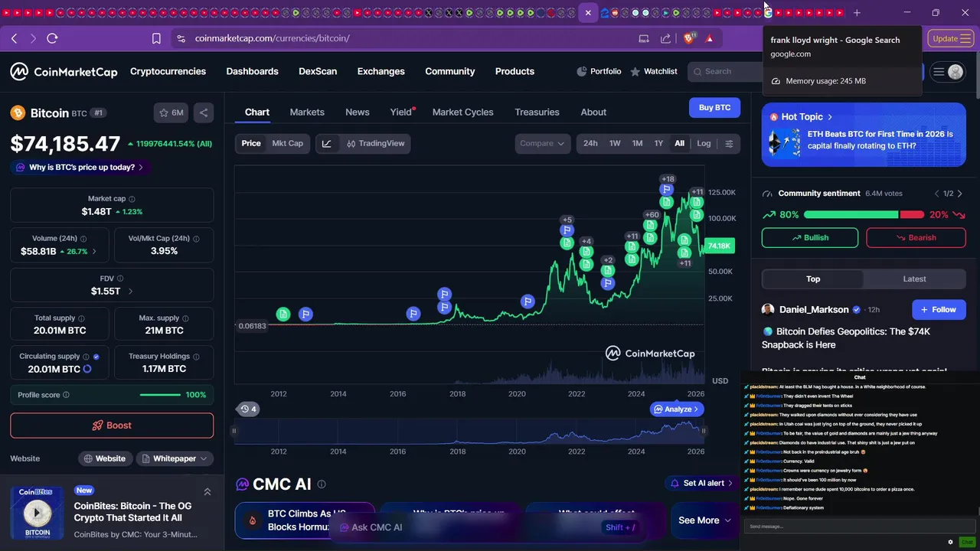980x551 pixels.
Task: Vote Bullish on sentiment
Action: [810, 238]
